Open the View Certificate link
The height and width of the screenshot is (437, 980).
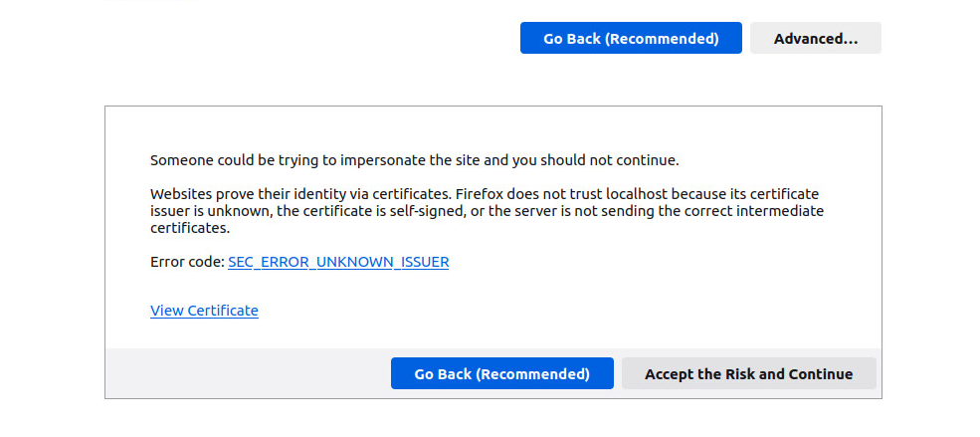[204, 311]
